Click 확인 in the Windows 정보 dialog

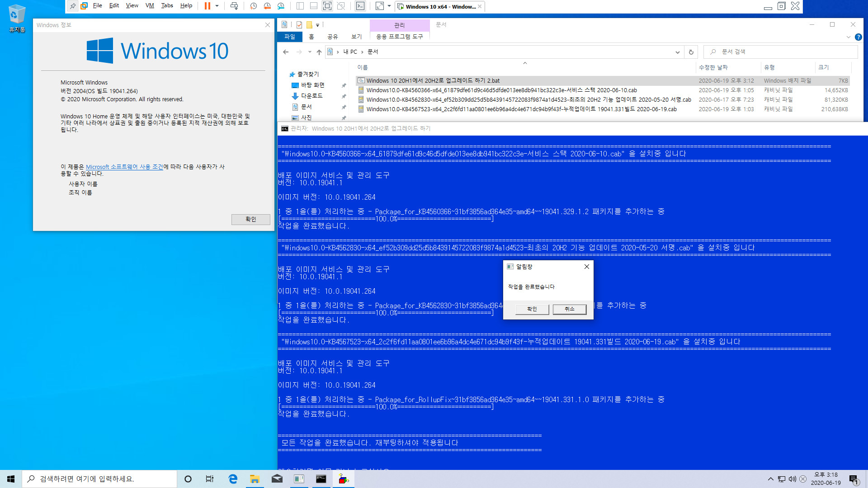(251, 219)
